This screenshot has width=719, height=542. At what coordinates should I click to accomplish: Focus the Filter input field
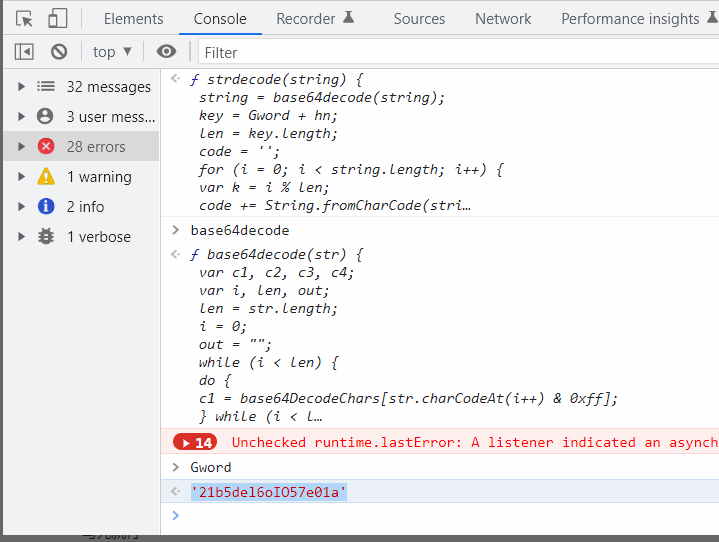click(x=459, y=52)
